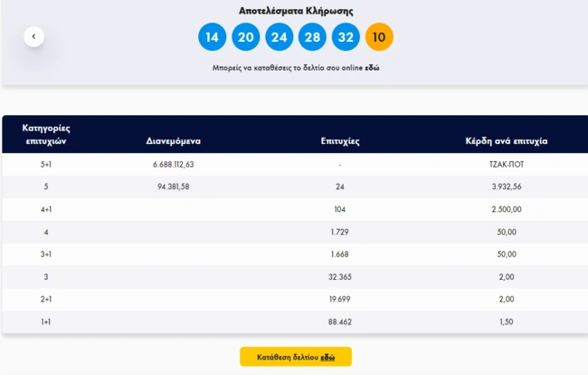Open the online 'εδώ' link below numbers
The width and height of the screenshot is (588, 375).
[372, 68]
